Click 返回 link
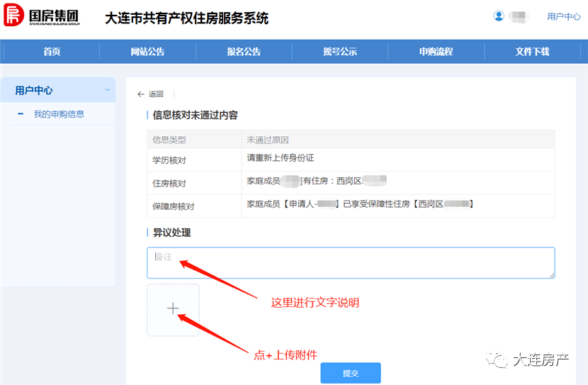The width and height of the screenshot is (588, 385). [x=156, y=94]
